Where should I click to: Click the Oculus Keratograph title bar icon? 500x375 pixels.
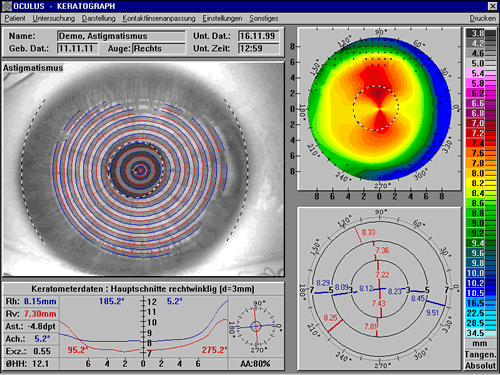pos(7,6)
